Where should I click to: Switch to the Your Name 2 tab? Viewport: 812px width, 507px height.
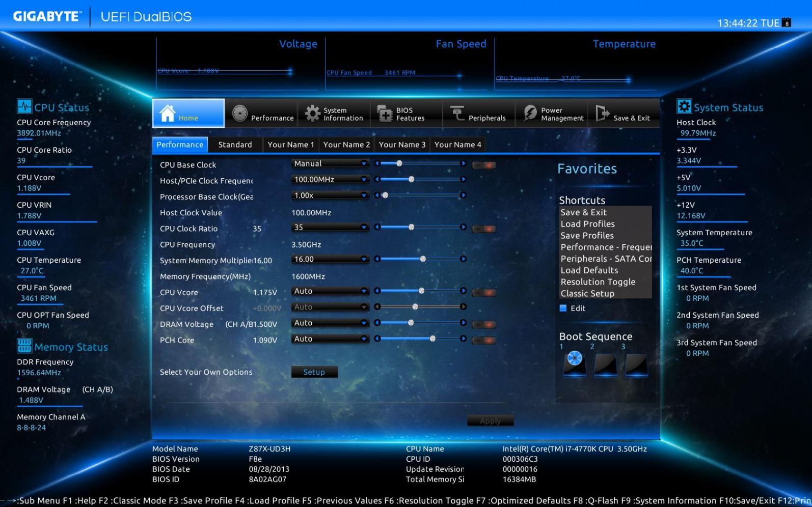tap(346, 145)
